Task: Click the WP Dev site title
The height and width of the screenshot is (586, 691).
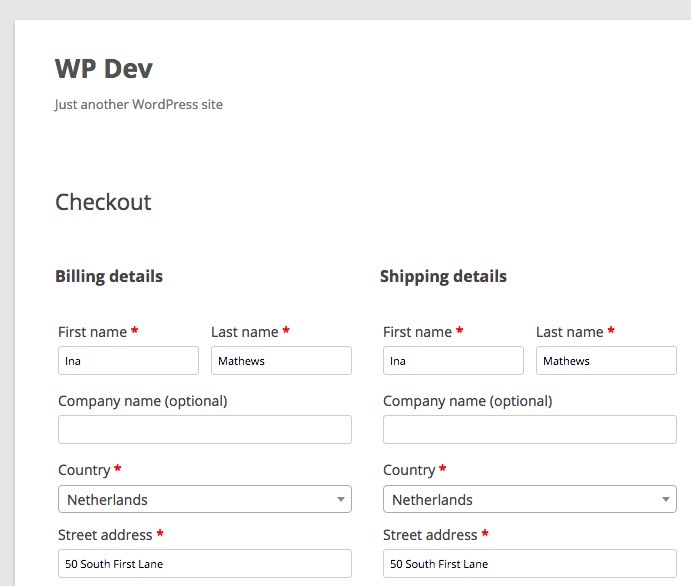Action: tap(104, 69)
